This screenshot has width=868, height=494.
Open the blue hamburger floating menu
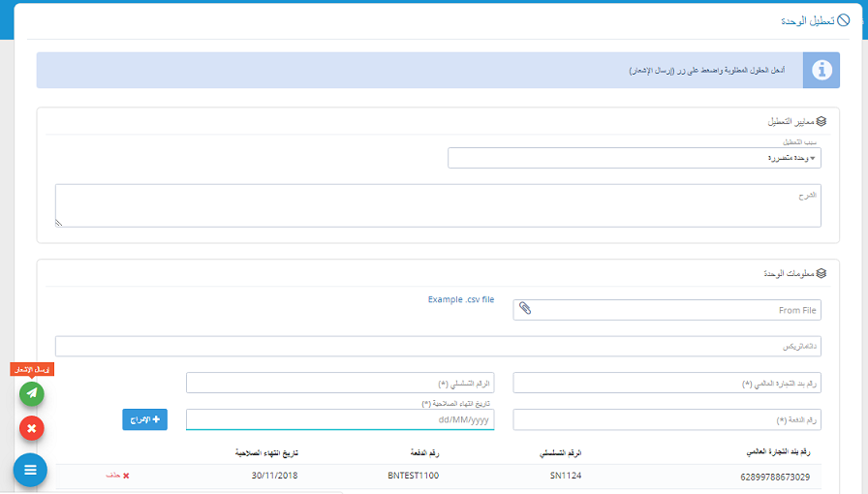pos(30,470)
